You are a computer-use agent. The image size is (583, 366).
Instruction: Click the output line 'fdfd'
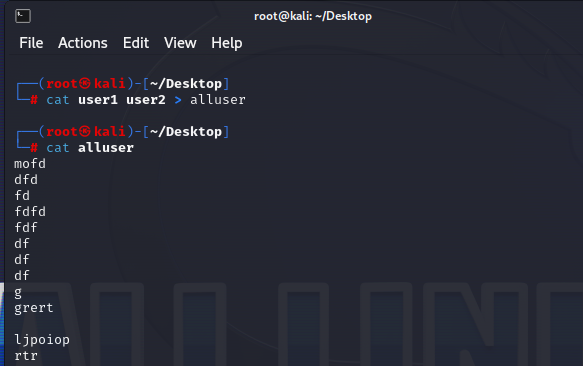30,212
